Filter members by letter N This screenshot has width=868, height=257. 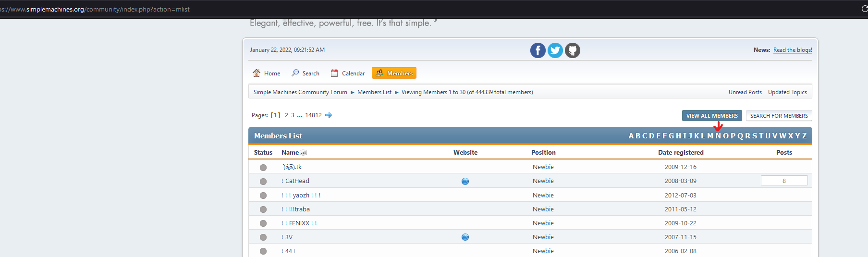coord(718,136)
